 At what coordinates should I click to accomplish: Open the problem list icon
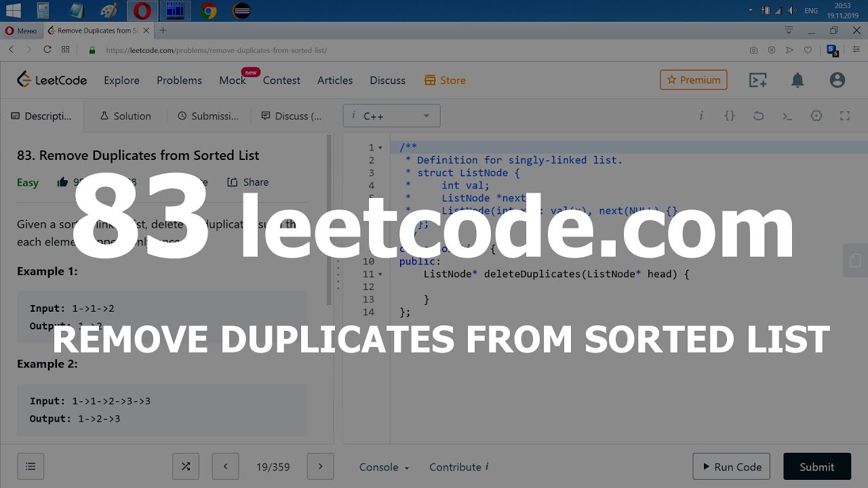[x=31, y=466]
